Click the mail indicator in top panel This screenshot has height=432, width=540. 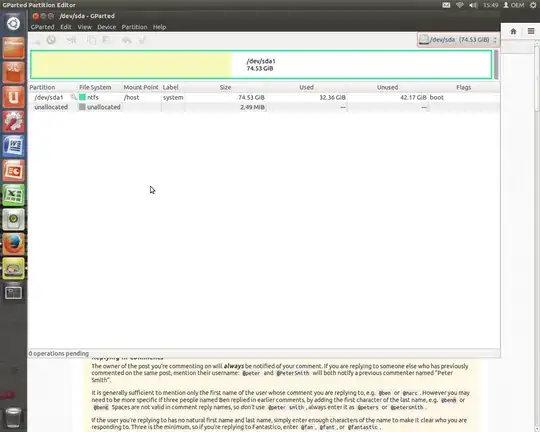pos(446,5)
